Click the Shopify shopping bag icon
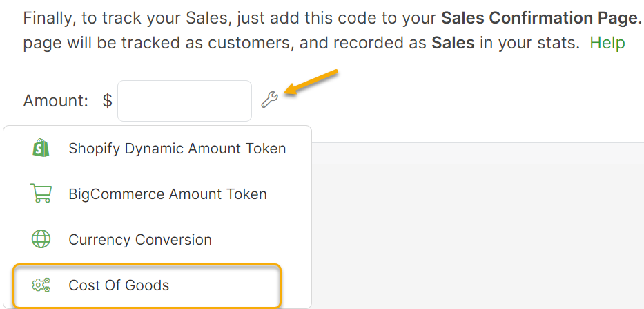The width and height of the screenshot is (644, 309). pyautogui.click(x=41, y=148)
